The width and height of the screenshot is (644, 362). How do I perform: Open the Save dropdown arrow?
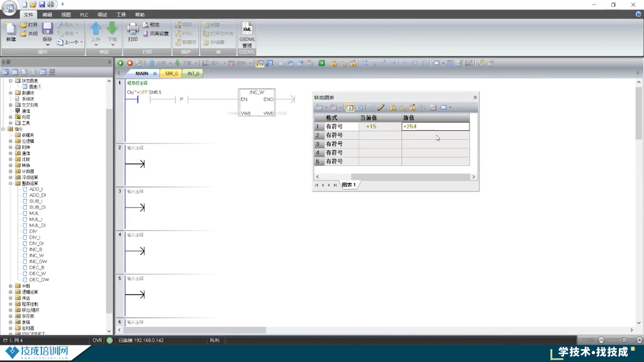click(48, 45)
